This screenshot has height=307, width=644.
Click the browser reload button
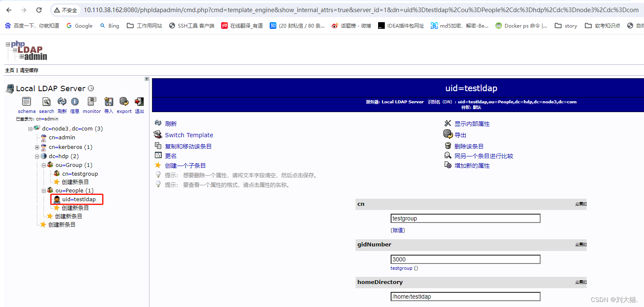tap(39, 10)
